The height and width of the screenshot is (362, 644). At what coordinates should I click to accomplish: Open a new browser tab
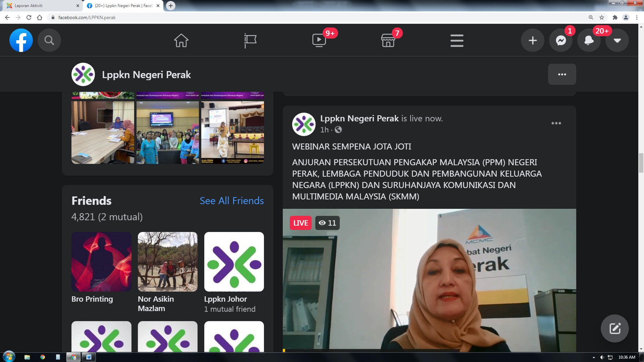point(171,6)
